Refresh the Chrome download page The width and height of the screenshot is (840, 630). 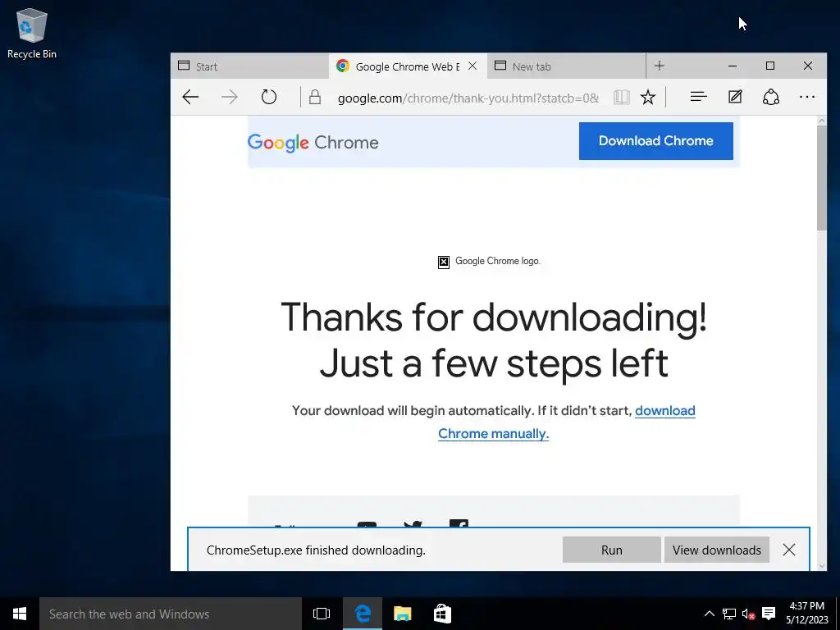(x=269, y=97)
